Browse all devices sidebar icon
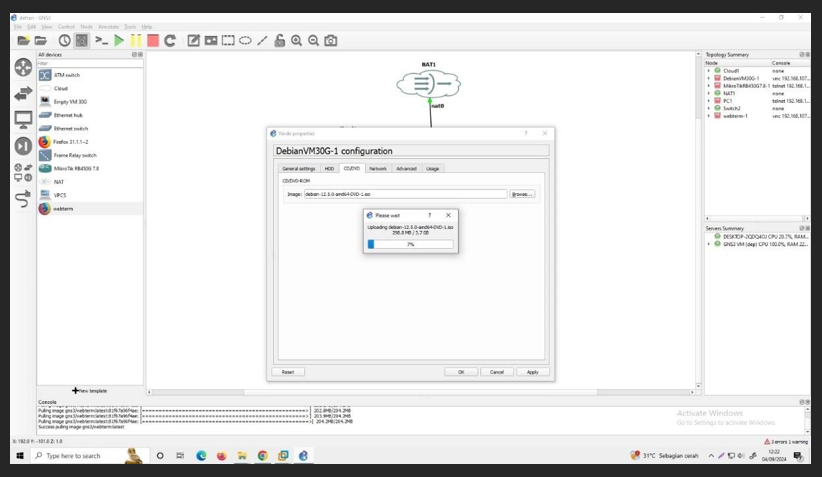This screenshot has height=477, width=822. point(23,172)
